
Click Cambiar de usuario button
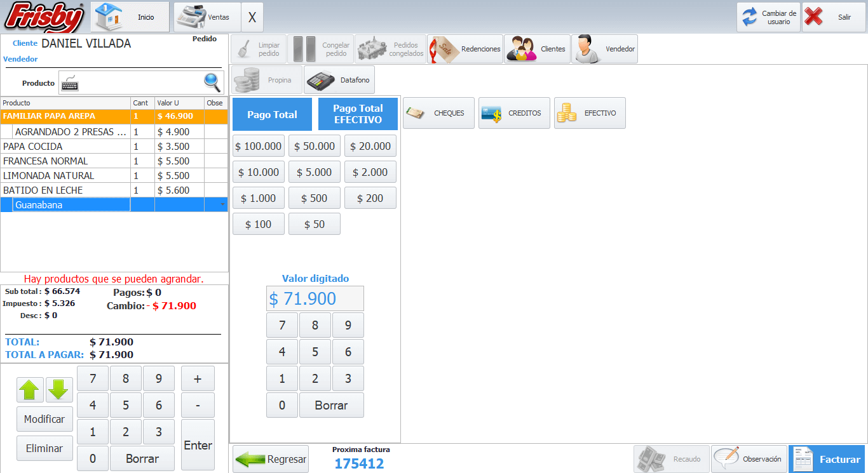pos(768,17)
